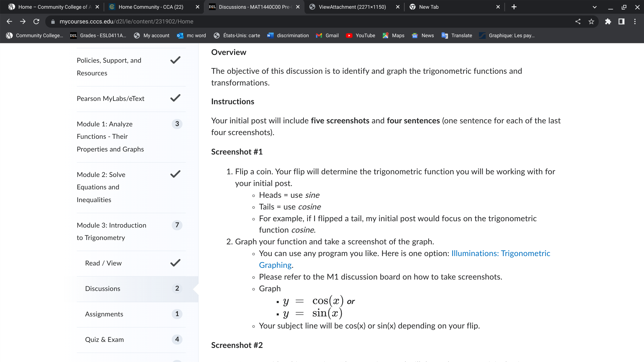The width and height of the screenshot is (644, 362).
Task: Toggle the checkmark on Module 2: Solve Equations
Action: tap(175, 174)
